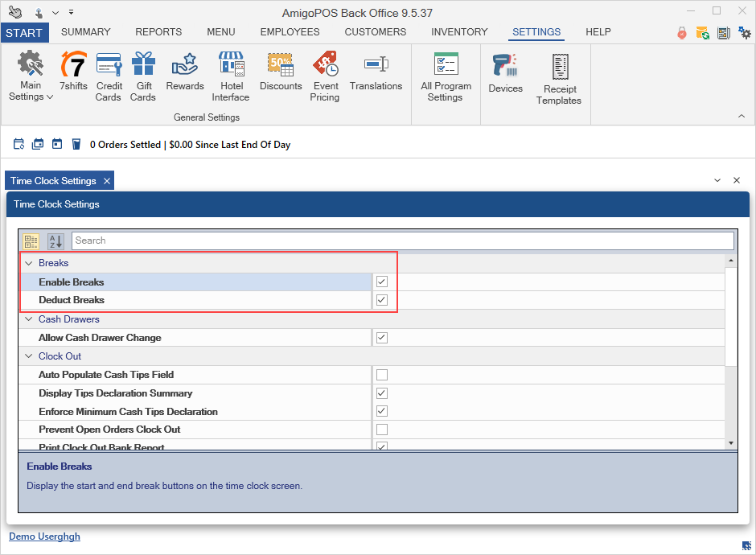Viewport: 756px width, 555px height.
Task: Click the second calendar icon beside orders summary
Action: pos(38,144)
